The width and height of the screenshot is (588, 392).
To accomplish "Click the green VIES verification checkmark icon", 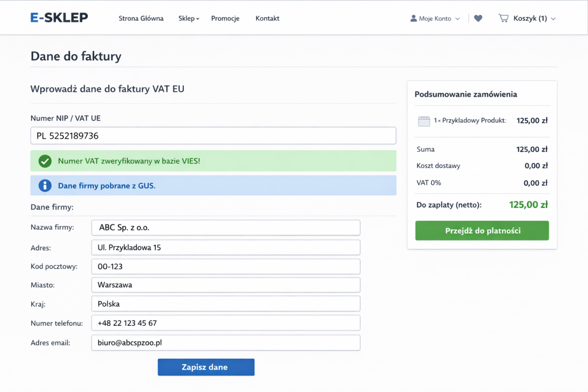I will point(45,161).
